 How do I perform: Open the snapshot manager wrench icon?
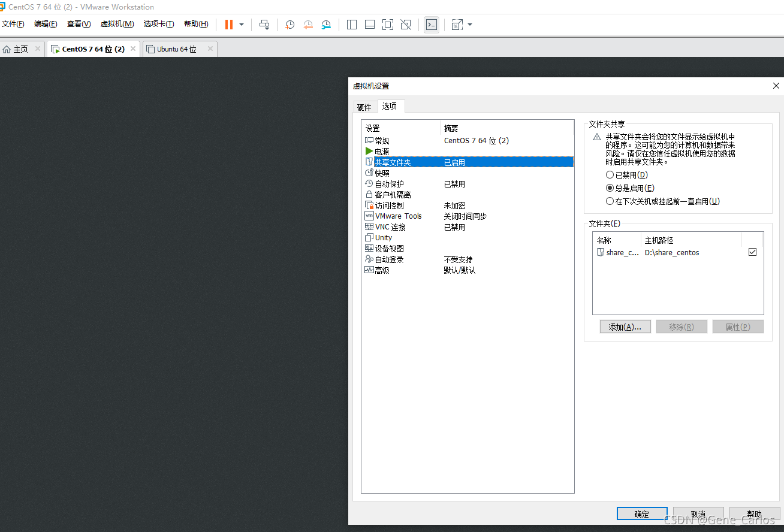[x=326, y=25]
